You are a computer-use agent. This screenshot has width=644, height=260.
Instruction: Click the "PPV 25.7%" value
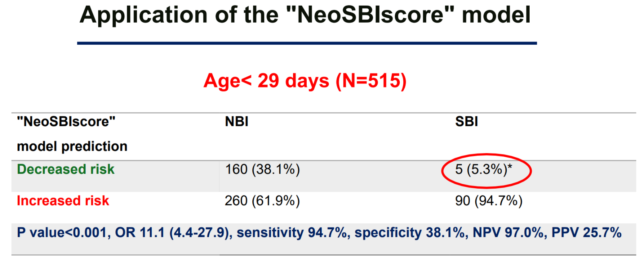click(586, 233)
